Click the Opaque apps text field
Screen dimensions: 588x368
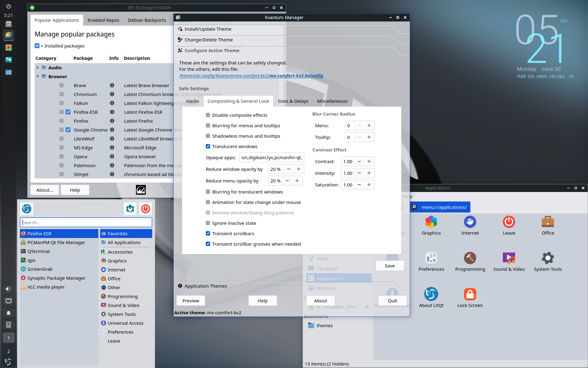272,157
